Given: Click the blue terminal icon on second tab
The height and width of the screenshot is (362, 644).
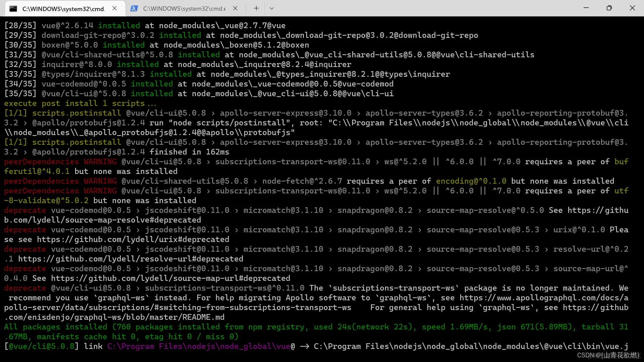Looking at the screenshot, I should click(x=134, y=8).
